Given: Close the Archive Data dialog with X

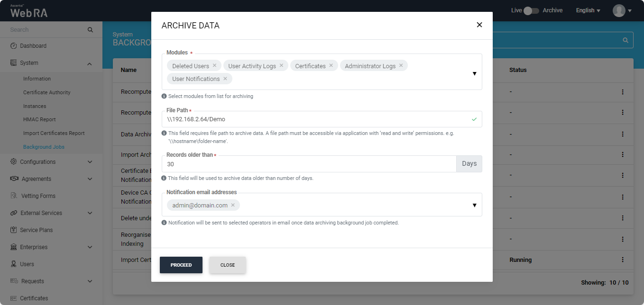Looking at the screenshot, I should pyautogui.click(x=479, y=25).
